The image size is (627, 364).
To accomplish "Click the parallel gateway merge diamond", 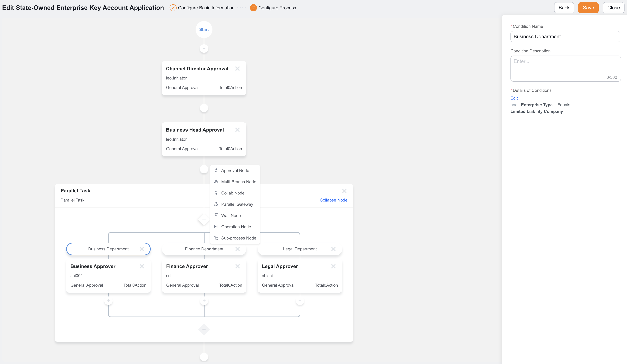I will [204, 330].
